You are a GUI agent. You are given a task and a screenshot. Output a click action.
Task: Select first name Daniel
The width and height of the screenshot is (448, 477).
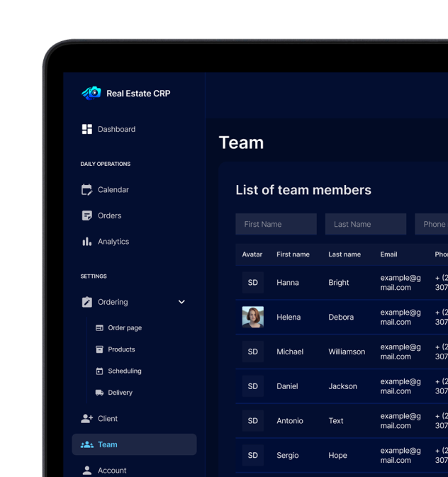click(287, 386)
